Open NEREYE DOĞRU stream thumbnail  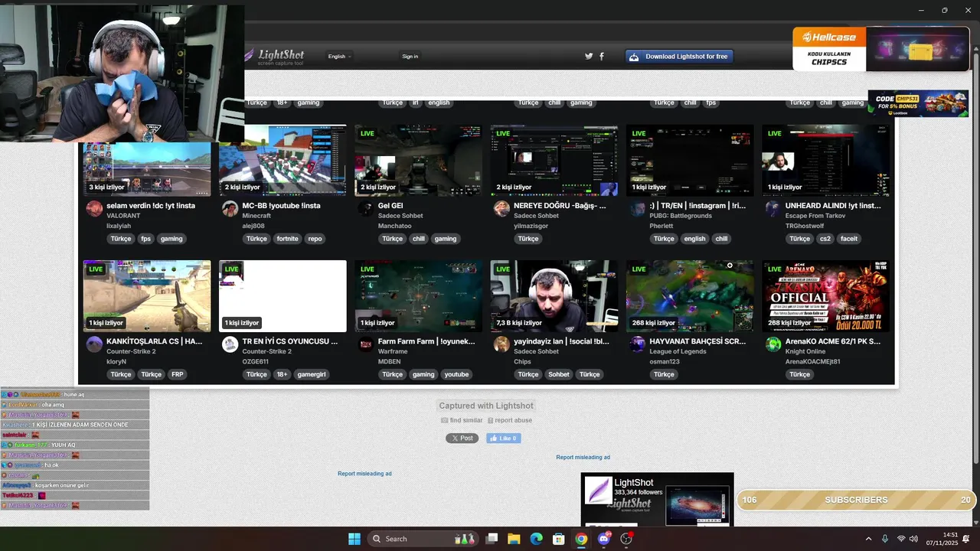[554, 161]
